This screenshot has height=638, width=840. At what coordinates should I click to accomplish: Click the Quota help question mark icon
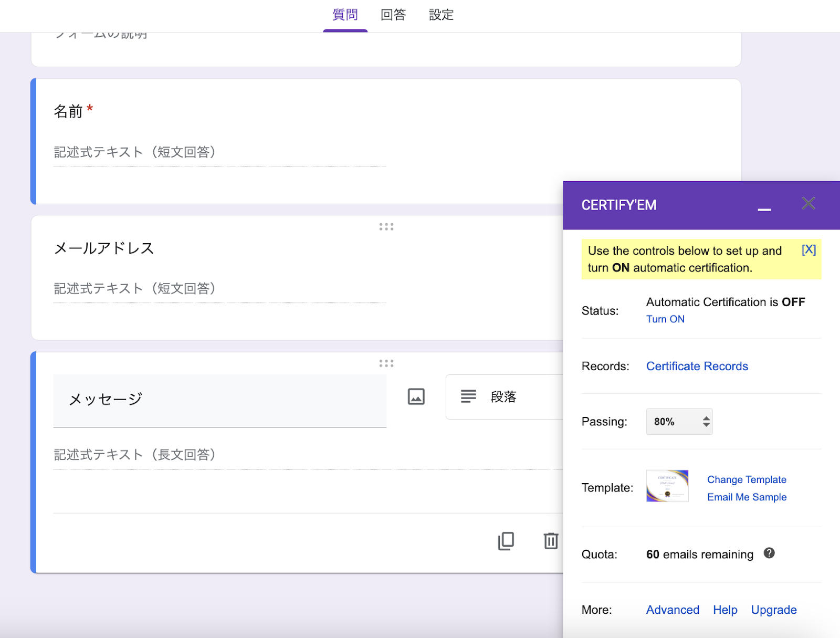769,553
